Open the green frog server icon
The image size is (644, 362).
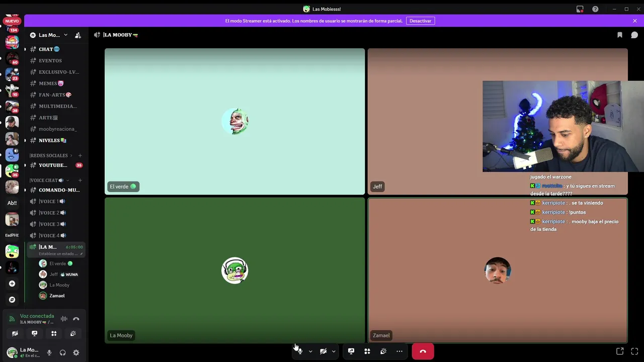pyautogui.click(x=12, y=251)
